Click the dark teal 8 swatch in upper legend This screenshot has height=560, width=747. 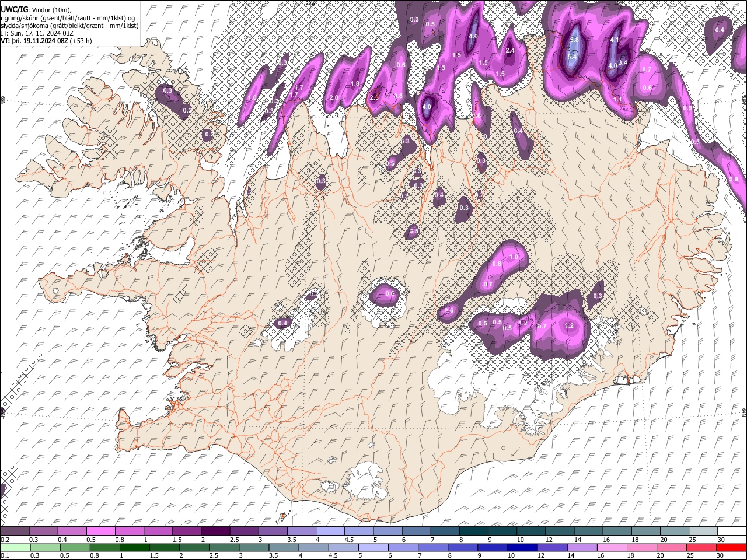click(x=474, y=531)
